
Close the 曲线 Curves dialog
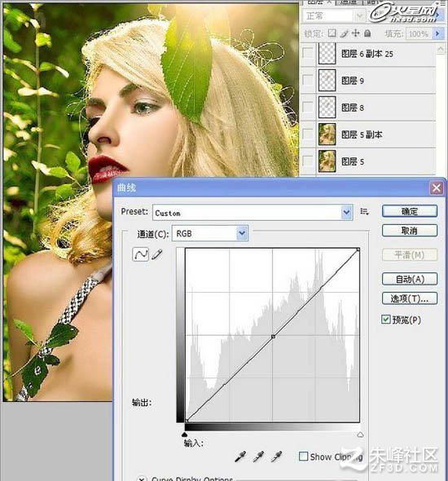click(x=437, y=188)
